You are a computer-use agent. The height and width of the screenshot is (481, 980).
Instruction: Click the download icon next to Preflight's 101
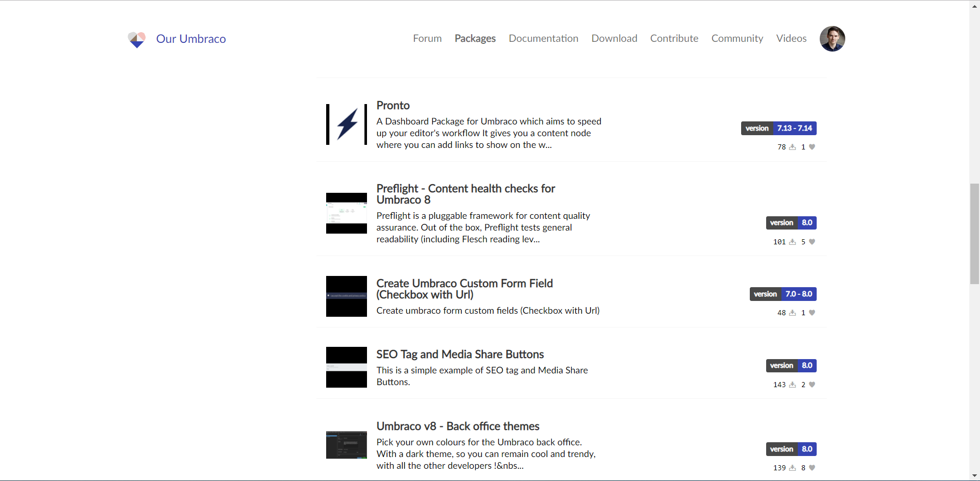(x=792, y=242)
